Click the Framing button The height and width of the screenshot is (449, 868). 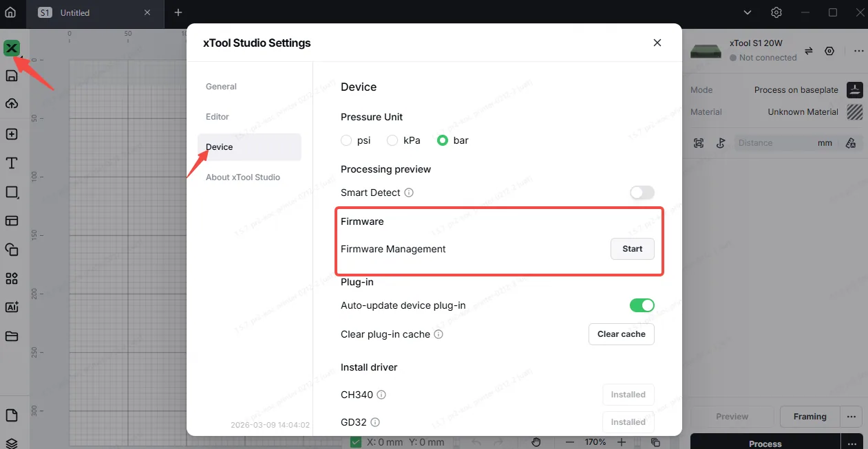pos(809,417)
